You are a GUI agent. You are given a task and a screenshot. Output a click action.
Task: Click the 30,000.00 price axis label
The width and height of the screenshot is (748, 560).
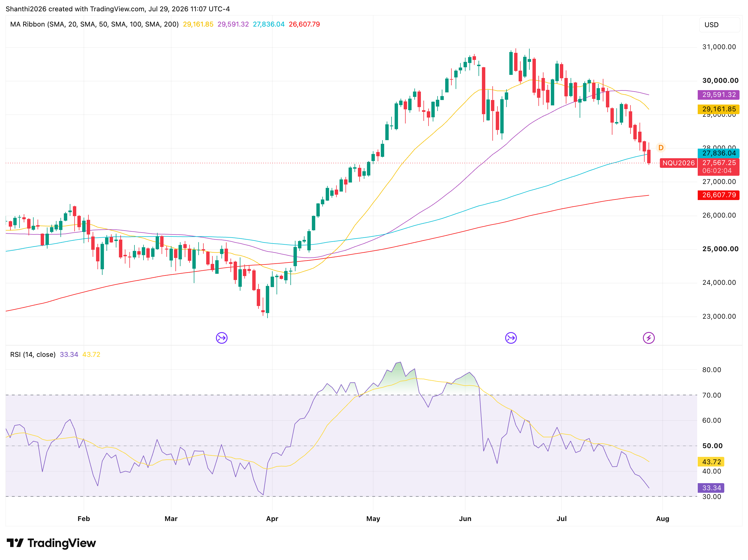720,81
